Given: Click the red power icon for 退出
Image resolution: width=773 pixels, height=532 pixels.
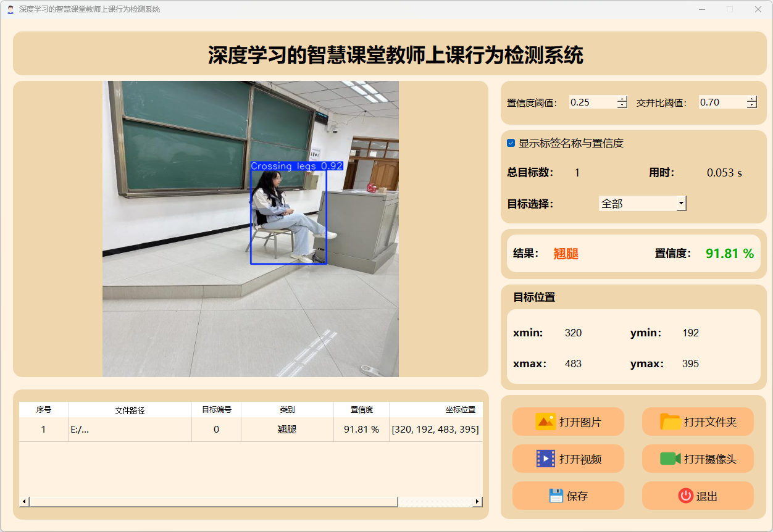Looking at the screenshot, I should [x=685, y=496].
